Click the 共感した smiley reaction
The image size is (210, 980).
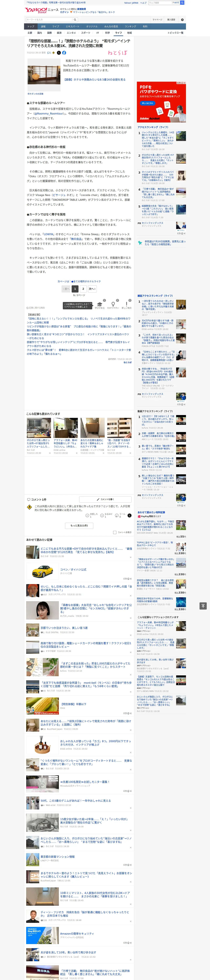87,515
